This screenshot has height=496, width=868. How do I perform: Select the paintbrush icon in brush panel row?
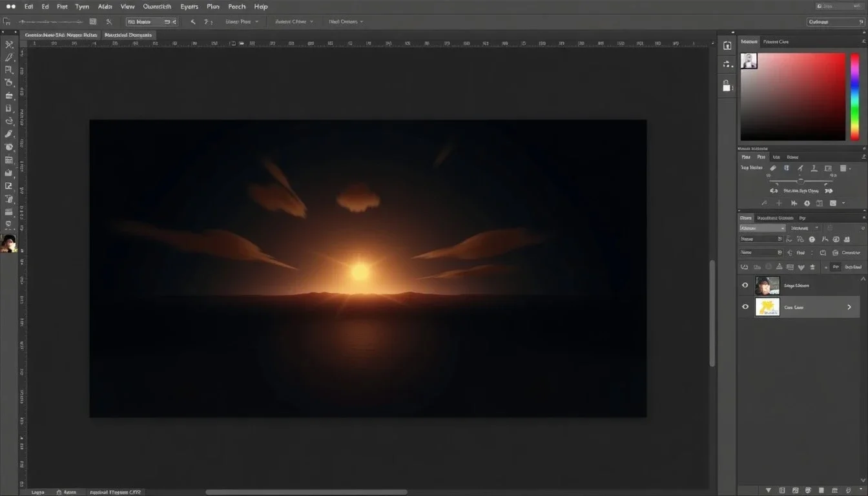pos(801,168)
